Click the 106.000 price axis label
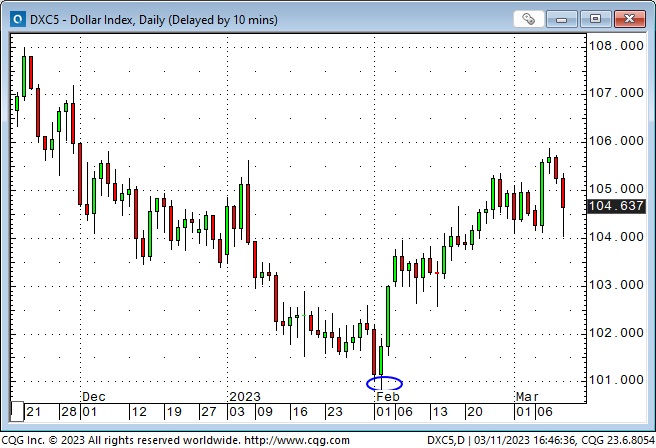The height and width of the screenshot is (448, 656). (616, 141)
